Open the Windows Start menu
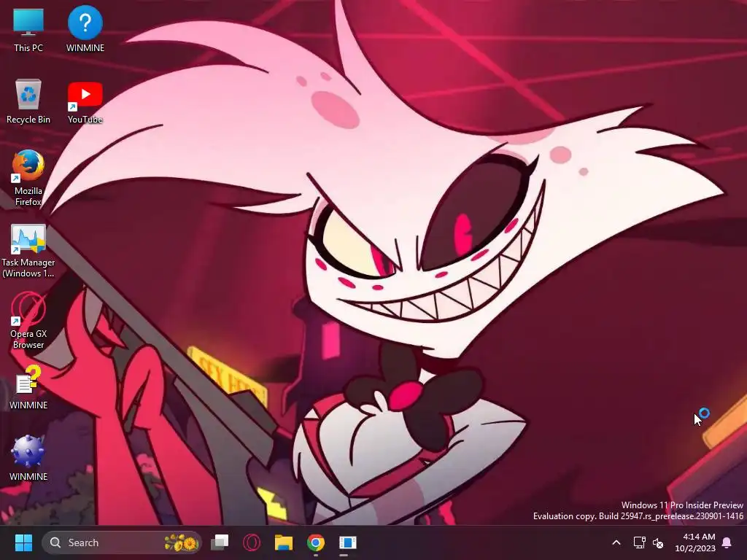Viewport: 747px width, 560px height. click(x=23, y=542)
